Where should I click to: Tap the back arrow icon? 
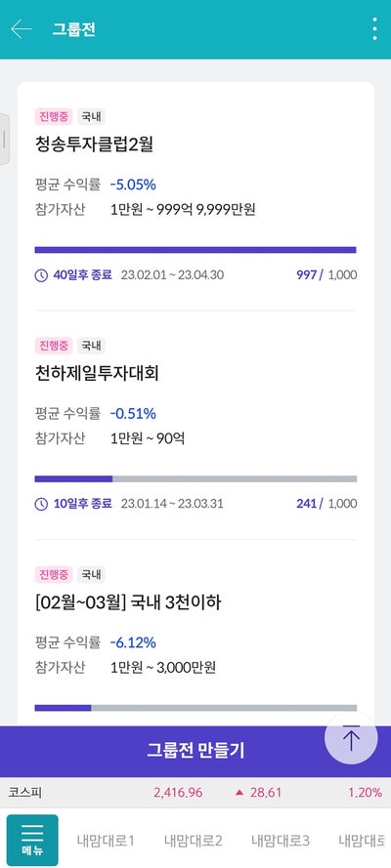tap(22, 28)
